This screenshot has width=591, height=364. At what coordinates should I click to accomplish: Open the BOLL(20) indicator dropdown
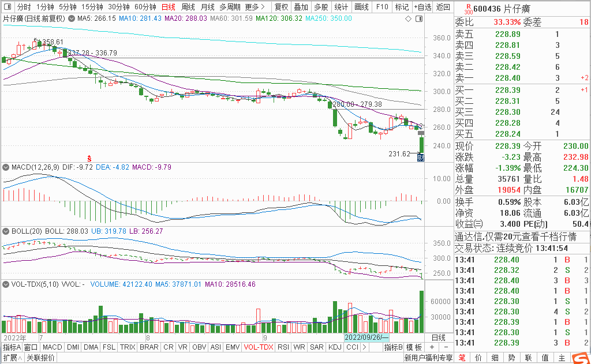[6, 231]
